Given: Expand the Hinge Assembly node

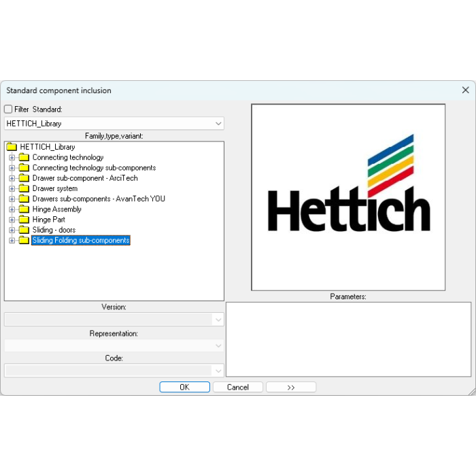Looking at the screenshot, I should tap(12, 209).
